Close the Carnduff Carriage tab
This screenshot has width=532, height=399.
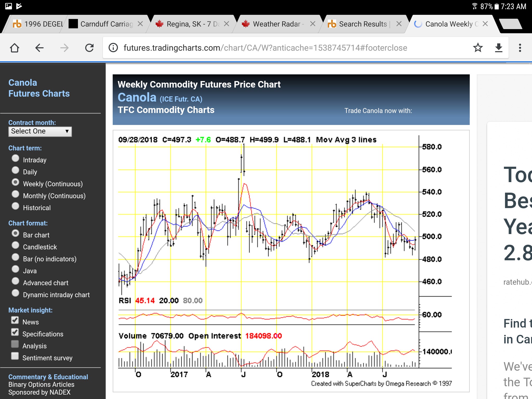[x=140, y=24]
